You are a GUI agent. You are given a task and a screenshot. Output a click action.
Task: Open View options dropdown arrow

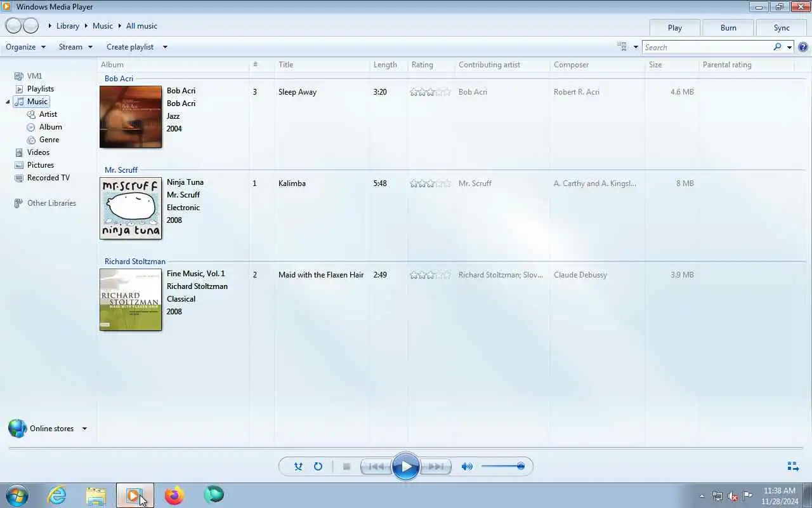tap(635, 47)
